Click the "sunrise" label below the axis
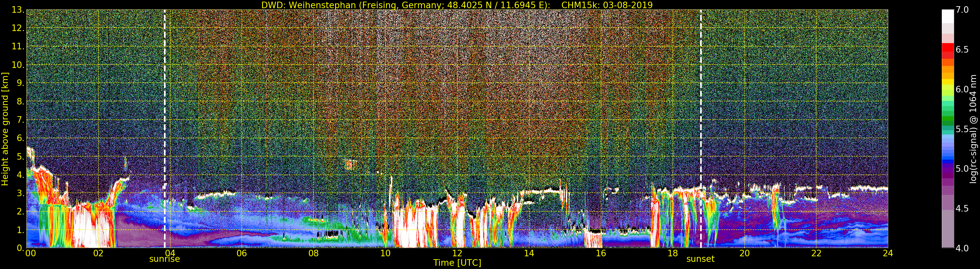 click(x=164, y=259)
